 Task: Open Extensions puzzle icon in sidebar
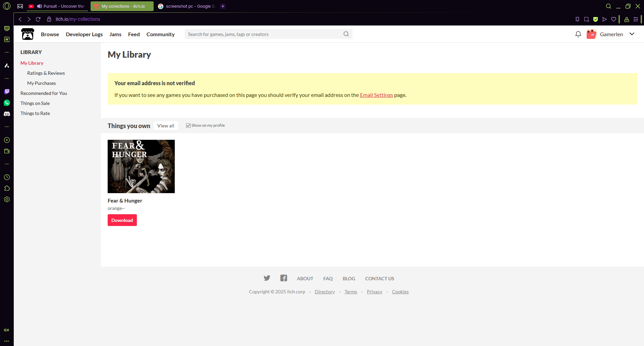pyautogui.click(x=7, y=188)
